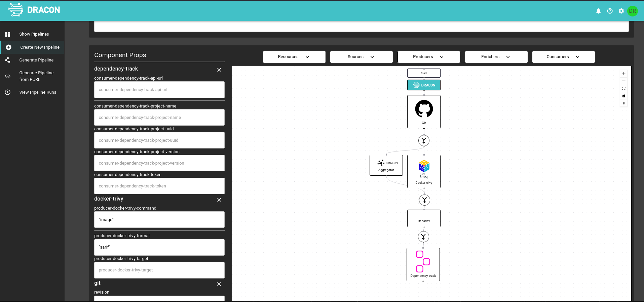Expand the Consumers dropdown
The height and width of the screenshot is (302, 644).
[x=563, y=57]
